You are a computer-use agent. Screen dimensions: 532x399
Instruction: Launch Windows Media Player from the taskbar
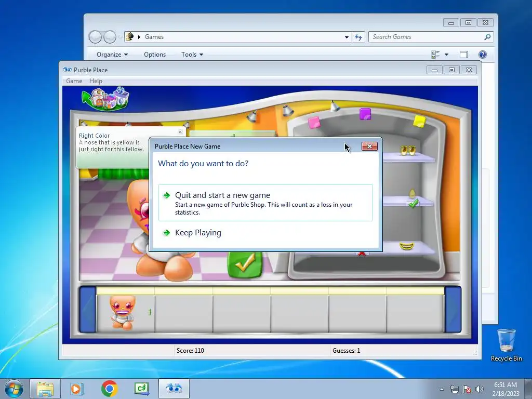coord(77,389)
